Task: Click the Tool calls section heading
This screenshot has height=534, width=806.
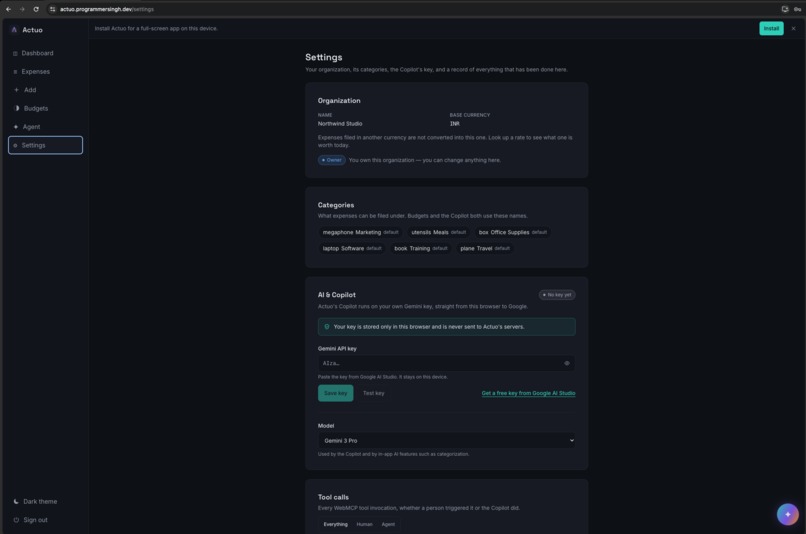Action: (333, 497)
